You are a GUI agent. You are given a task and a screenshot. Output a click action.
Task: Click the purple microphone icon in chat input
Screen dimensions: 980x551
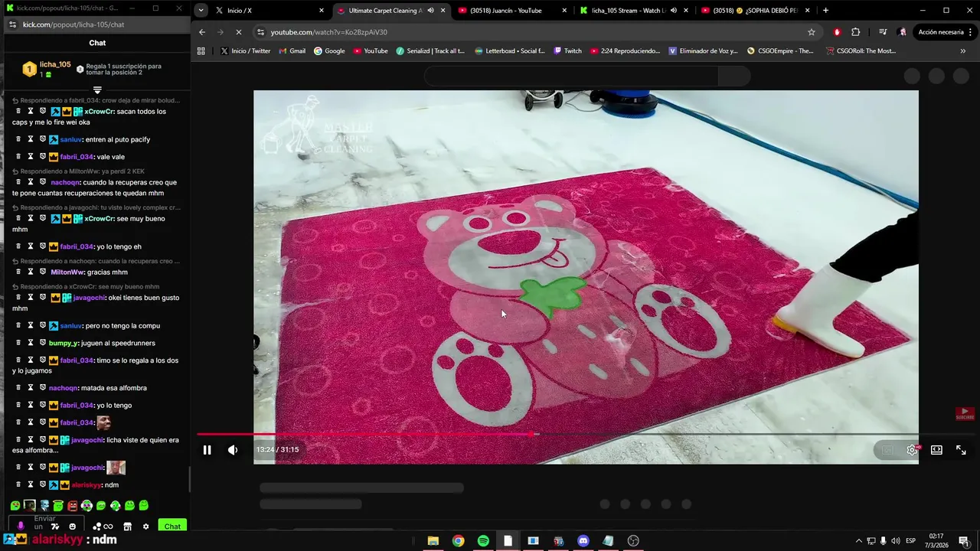[x=21, y=527]
